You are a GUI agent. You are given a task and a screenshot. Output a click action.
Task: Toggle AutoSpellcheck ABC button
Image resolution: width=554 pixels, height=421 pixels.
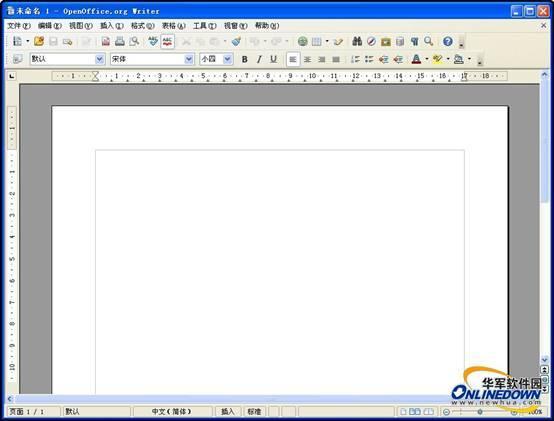point(167,41)
